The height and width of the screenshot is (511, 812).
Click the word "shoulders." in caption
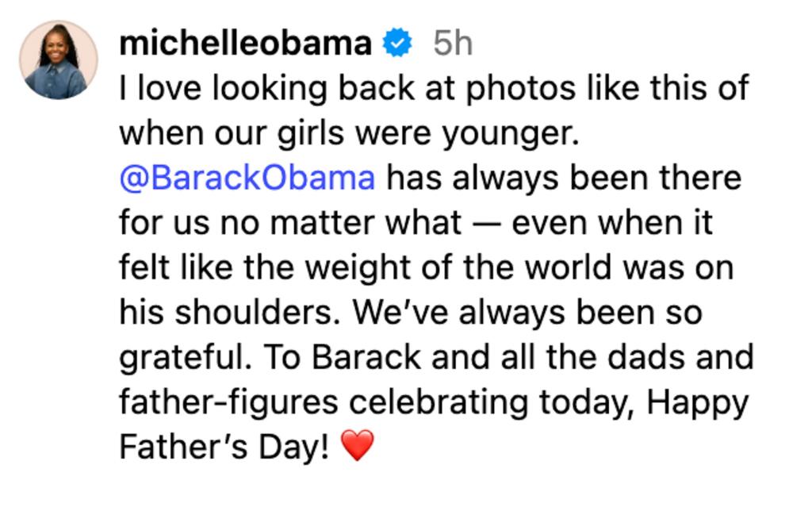pos(258,313)
